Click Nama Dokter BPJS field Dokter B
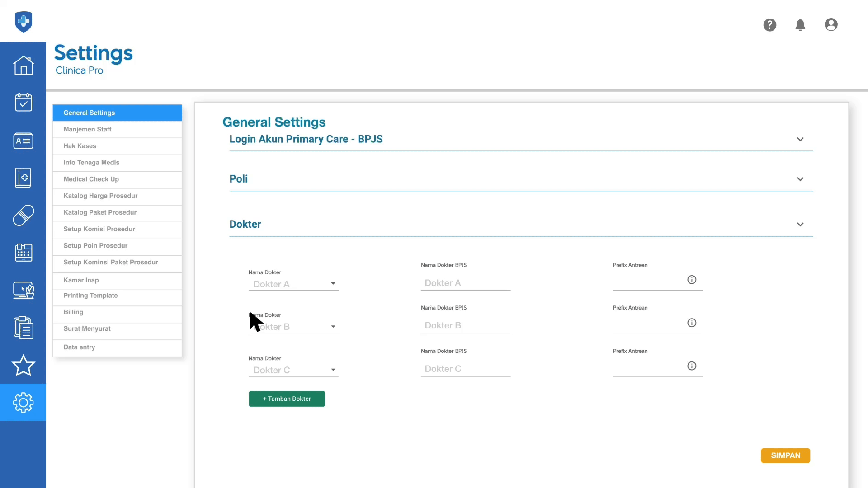The height and width of the screenshot is (488, 868). click(x=465, y=325)
